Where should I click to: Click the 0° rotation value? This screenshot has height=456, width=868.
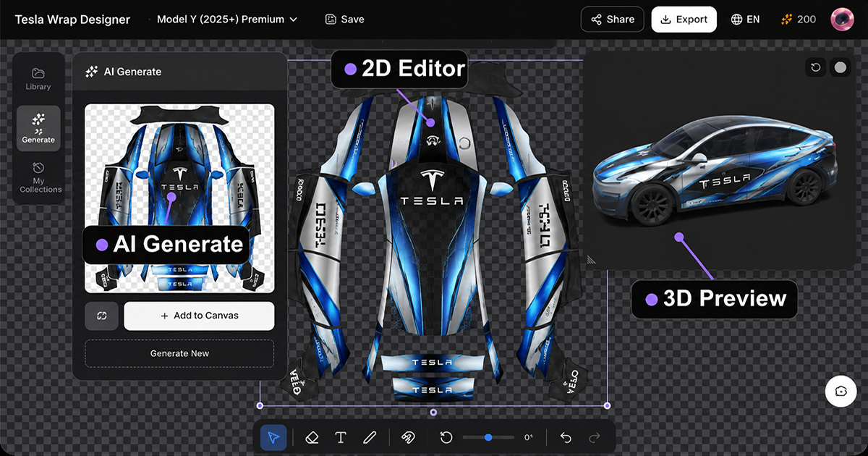pos(529,437)
